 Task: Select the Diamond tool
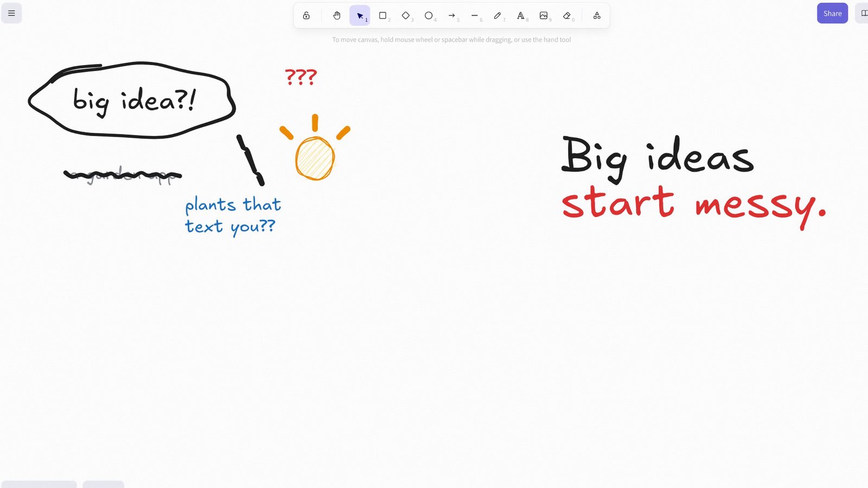pos(406,16)
